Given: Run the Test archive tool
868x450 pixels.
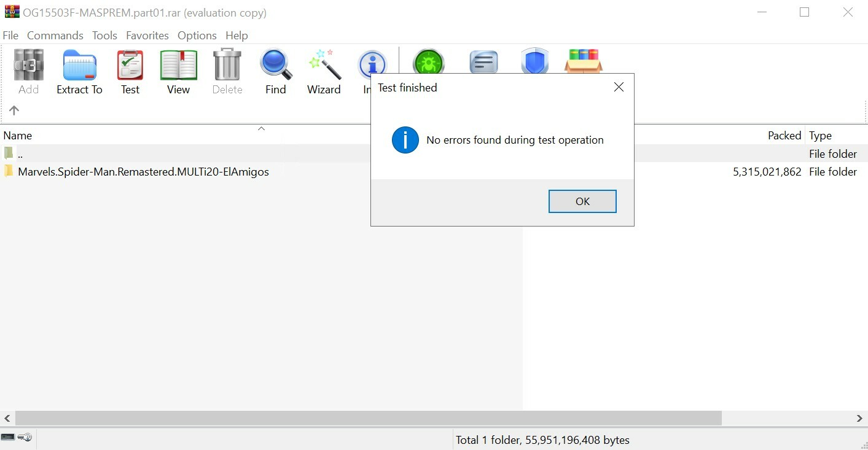Looking at the screenshot, I should 130,64.
